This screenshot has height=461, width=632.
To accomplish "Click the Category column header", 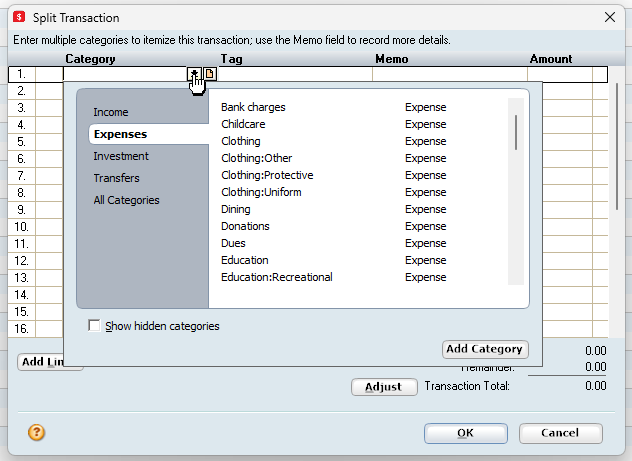I will tap(90, 59).
